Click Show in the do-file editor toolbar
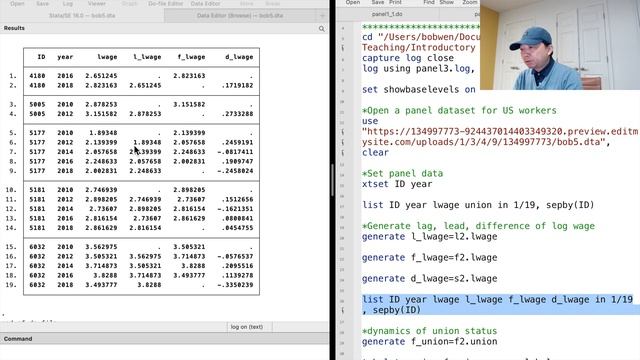The height and width of the screenshot is (360, 640). (x=447, y=2)
